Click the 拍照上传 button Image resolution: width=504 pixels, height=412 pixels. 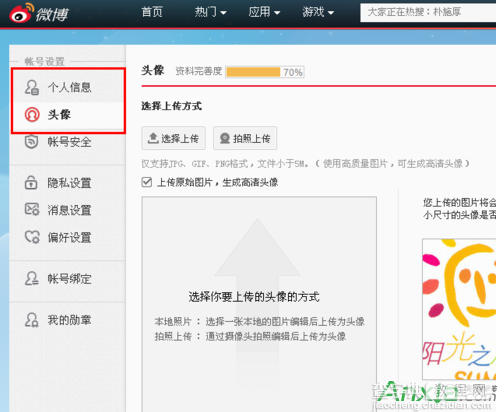245,138
